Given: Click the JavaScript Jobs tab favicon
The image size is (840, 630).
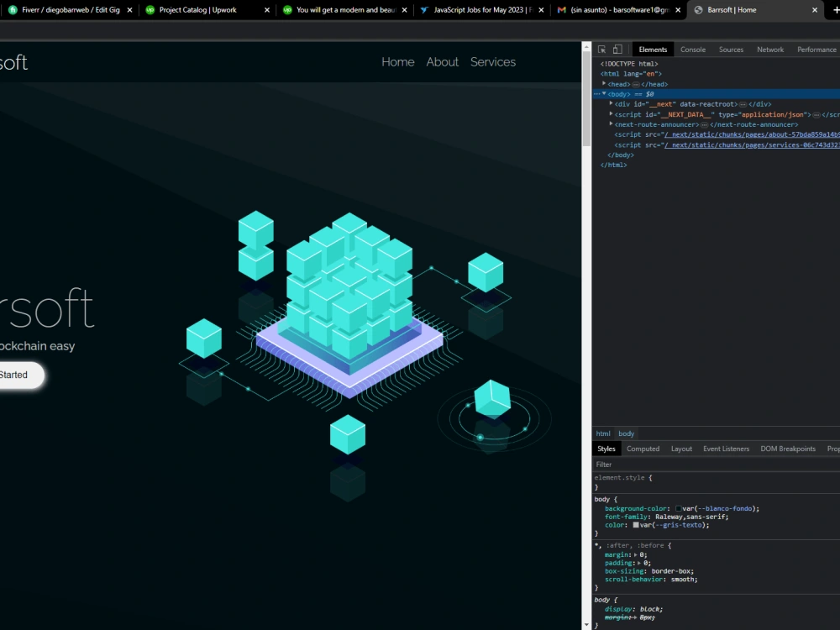Looking at the screenshot, I should (424, 9).
